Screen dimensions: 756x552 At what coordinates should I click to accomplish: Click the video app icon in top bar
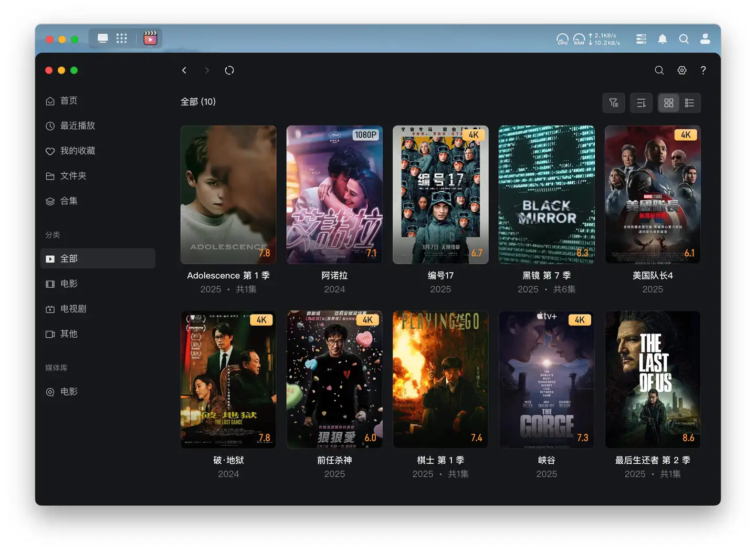coord(150,38)
